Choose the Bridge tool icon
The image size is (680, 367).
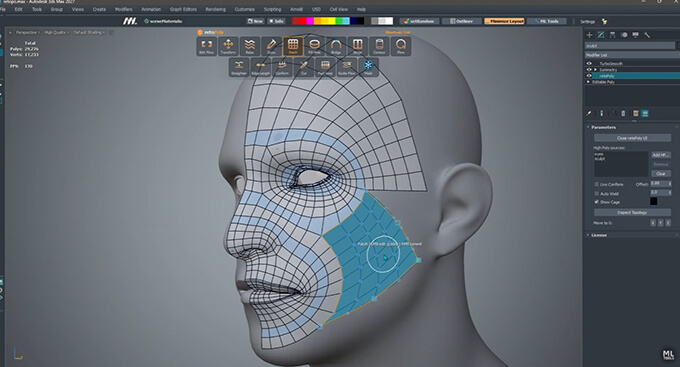click(x=336, y=46)
